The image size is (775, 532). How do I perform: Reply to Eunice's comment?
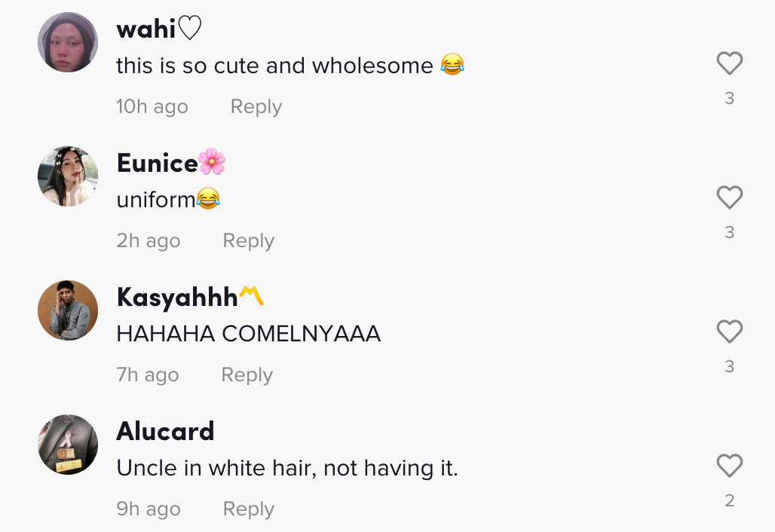pos(248,241)
